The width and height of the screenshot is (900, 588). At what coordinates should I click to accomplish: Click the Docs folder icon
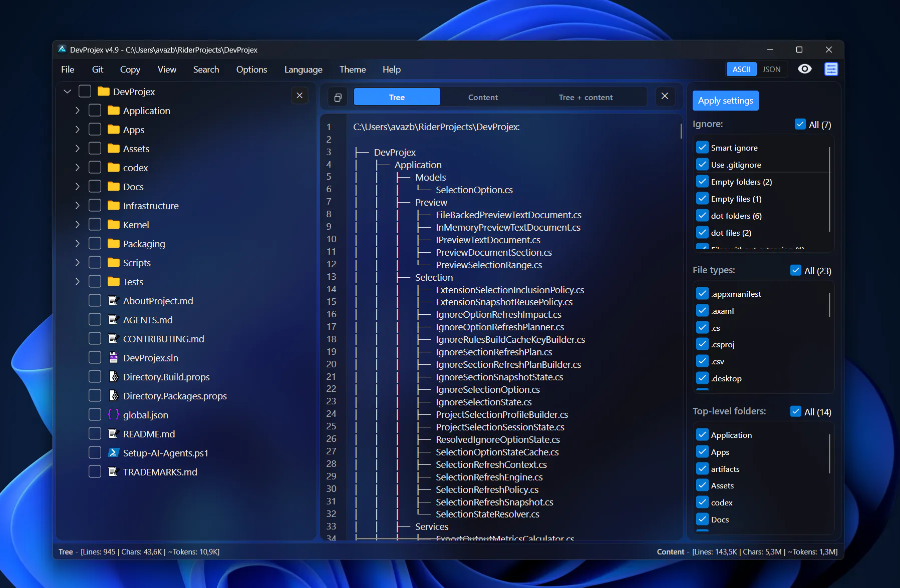pyautogui.click(x=114, y=186)
